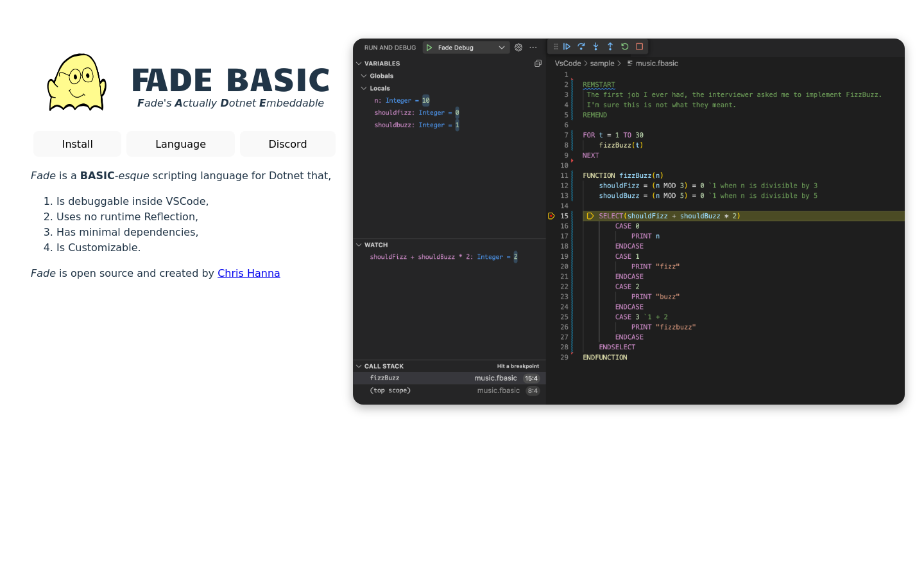Click the 8:4 line badge in call stack
924x578 pixels.
pyautogui.click(x=533, y=390)
